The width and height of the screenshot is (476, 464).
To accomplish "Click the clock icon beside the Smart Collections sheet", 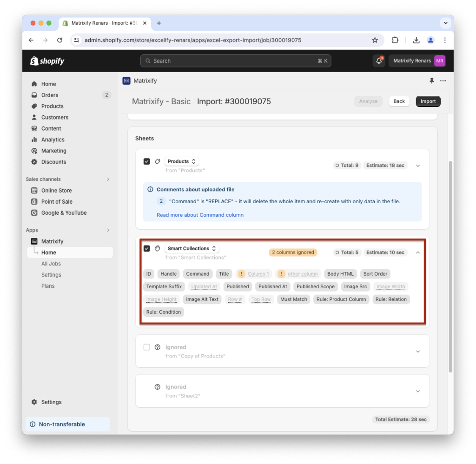I will (x=157, y=248).
